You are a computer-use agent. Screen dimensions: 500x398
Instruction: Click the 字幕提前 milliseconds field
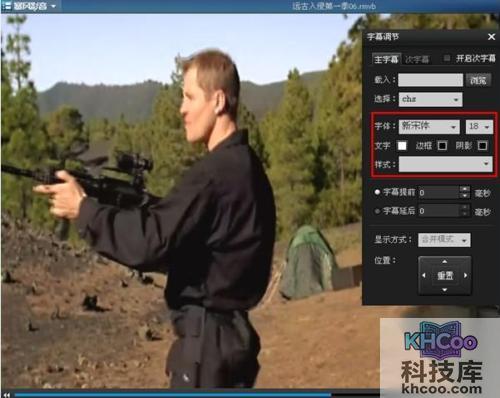438,192
